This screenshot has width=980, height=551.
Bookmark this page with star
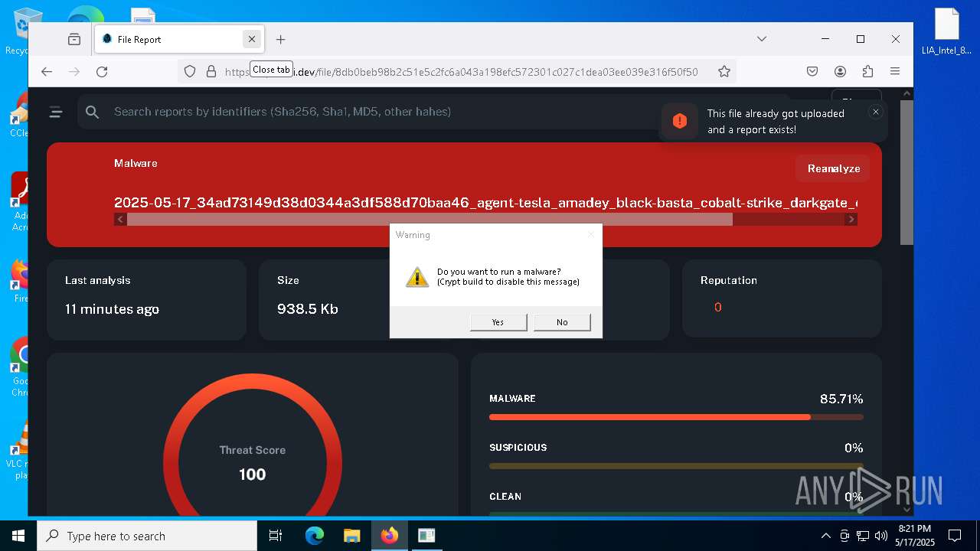tap(724, 71)
